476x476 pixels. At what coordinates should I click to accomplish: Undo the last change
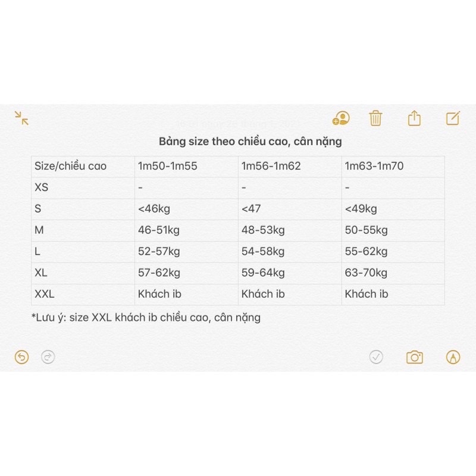22,357
